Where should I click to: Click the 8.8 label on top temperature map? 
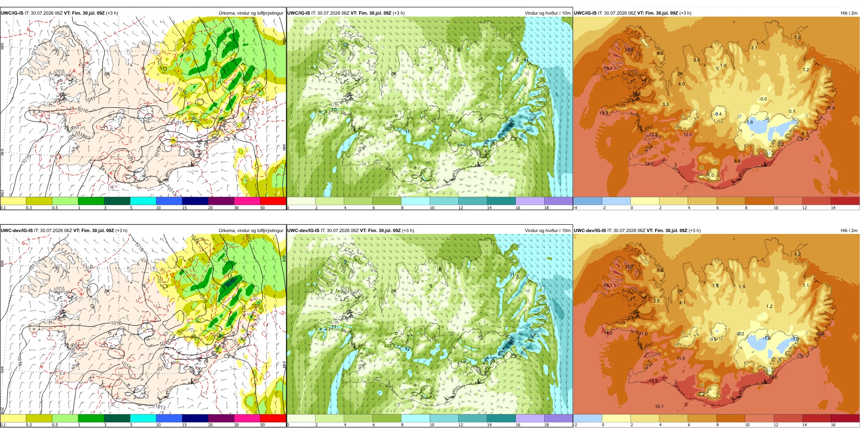737,161
